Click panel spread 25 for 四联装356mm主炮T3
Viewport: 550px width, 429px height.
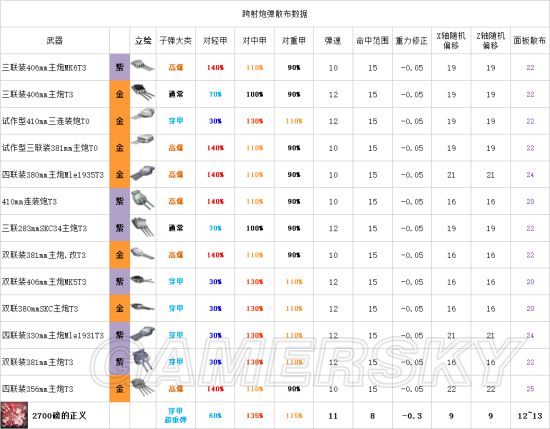pyautogui.click(x=530, y=389)
